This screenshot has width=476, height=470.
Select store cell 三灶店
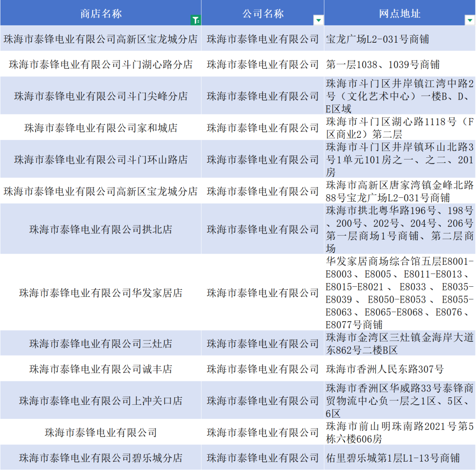point(101,343)
